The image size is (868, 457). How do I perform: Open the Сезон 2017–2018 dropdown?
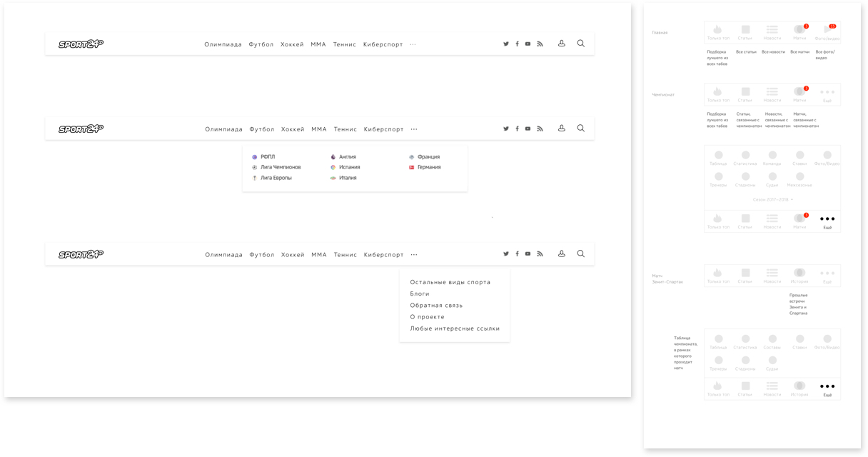(772, 200)
